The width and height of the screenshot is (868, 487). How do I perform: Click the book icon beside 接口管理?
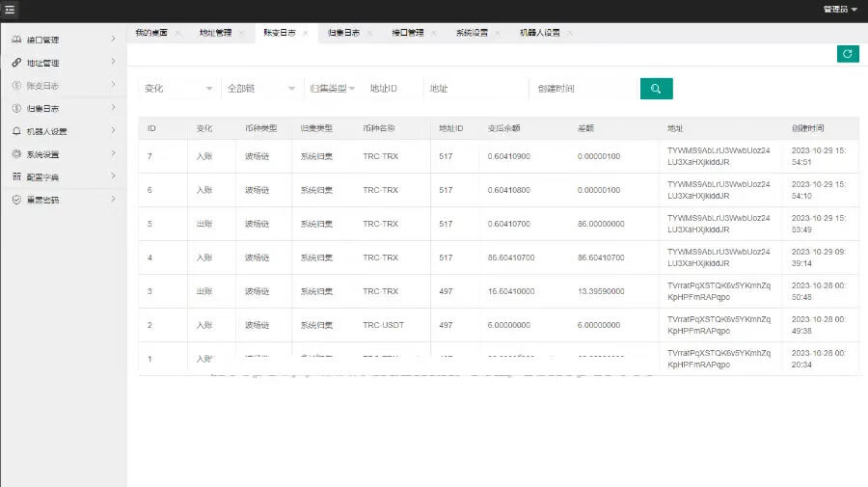point(16,40)
